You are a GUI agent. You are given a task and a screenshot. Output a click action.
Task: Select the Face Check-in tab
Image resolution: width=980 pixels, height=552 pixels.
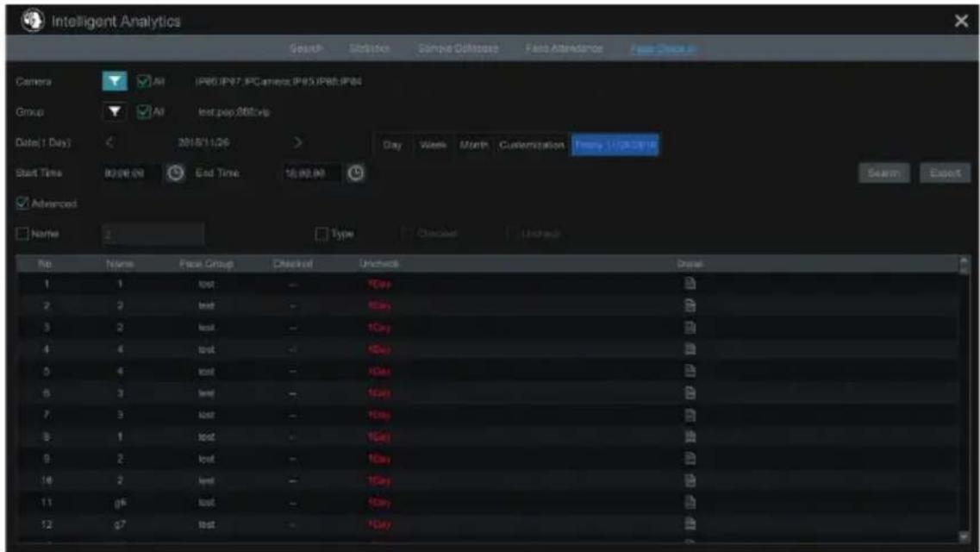pyautogui.click(x=664, y=49)
